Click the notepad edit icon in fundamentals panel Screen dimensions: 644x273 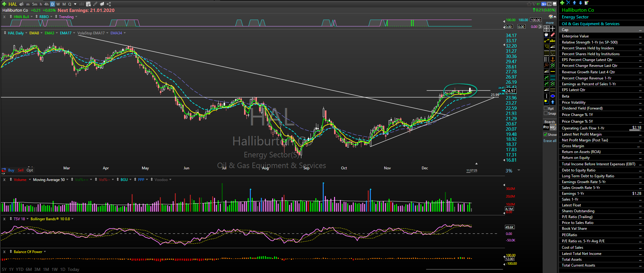click(x=586, y=3)
